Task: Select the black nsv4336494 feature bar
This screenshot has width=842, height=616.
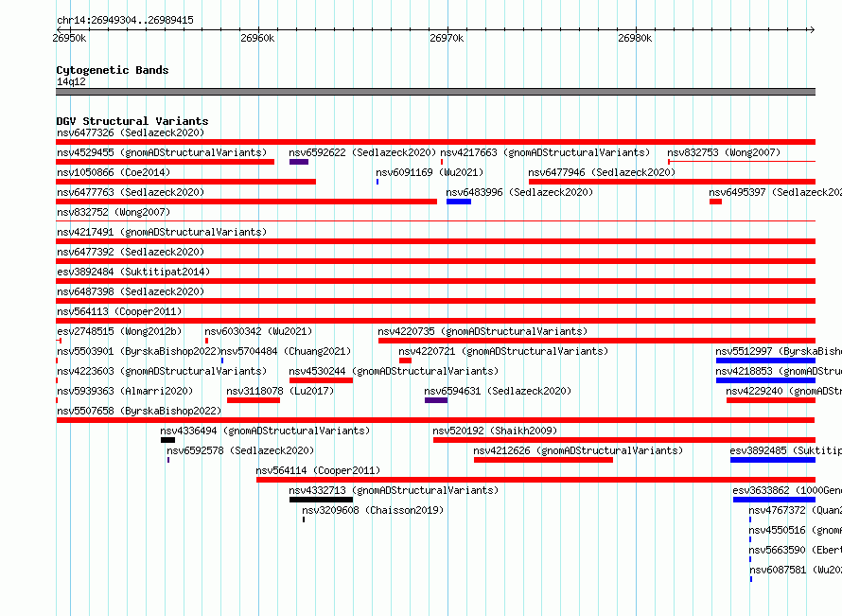Action: point(168,440)
